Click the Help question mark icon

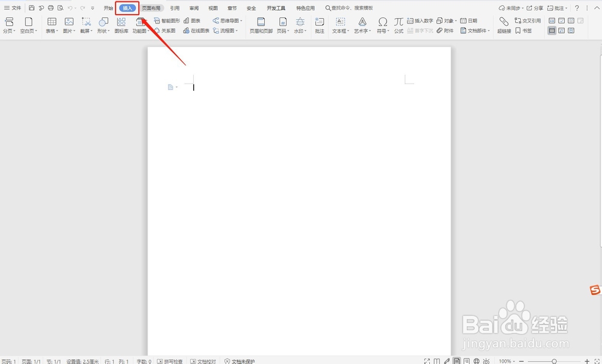click(x=577, y=8)
